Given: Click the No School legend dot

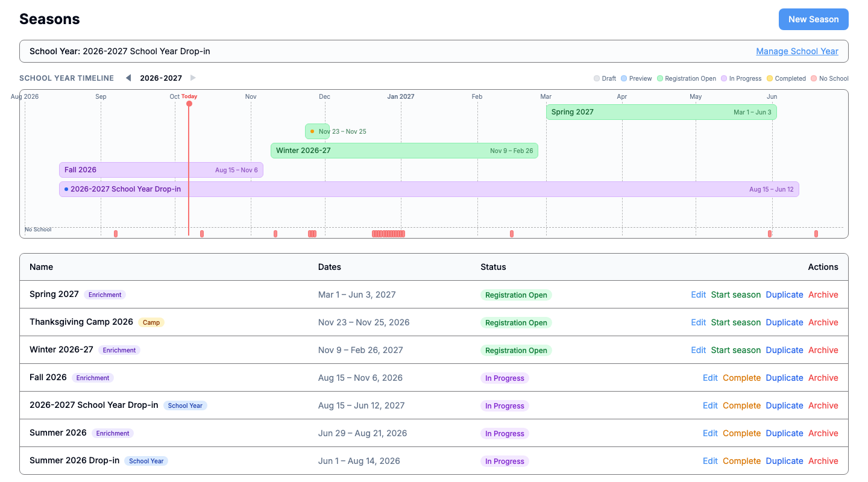Looking at the screenshot, I should point(814,78).
